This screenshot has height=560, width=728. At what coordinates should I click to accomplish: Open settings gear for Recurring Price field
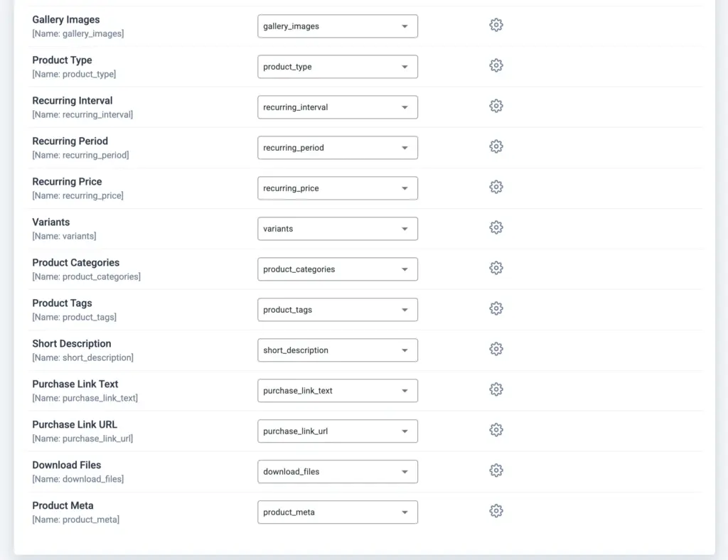(x=496, y=187)
